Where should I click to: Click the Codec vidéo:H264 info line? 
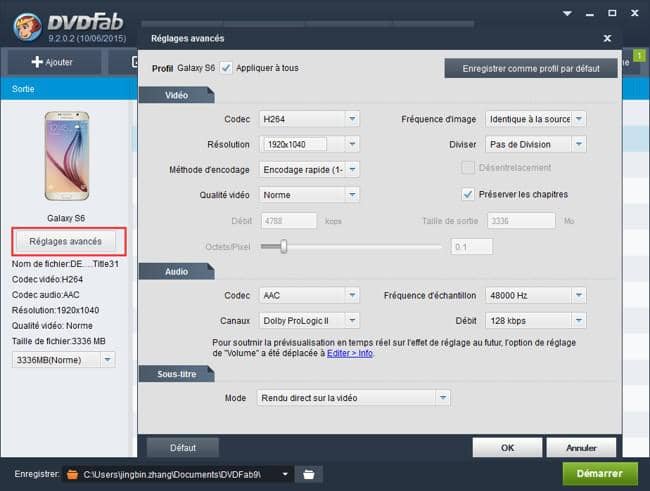47,279
